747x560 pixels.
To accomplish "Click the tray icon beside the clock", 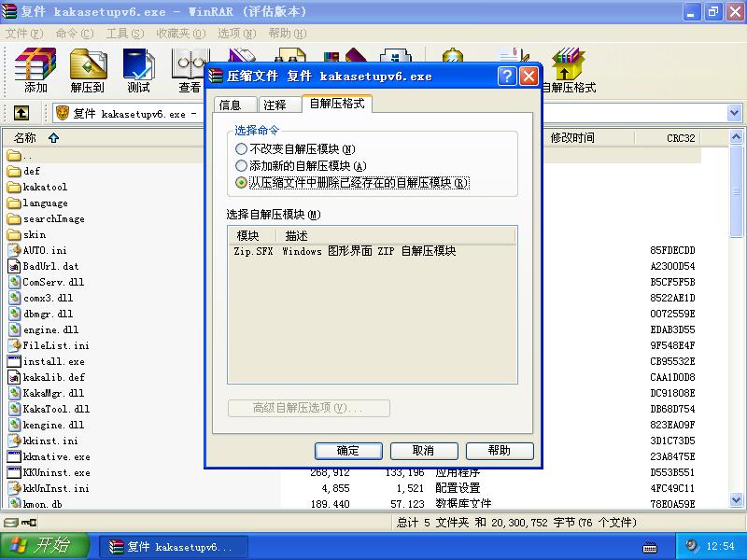I will tap(692, 546).
